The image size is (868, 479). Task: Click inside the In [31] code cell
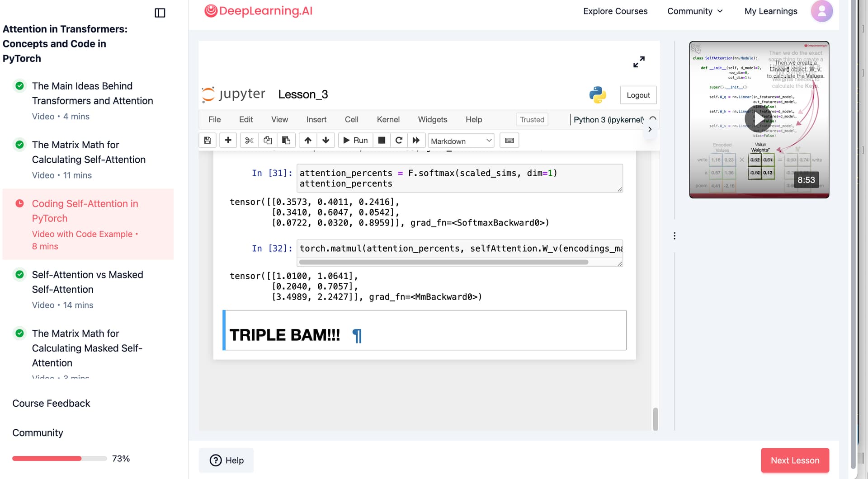[x=460, y=178]
